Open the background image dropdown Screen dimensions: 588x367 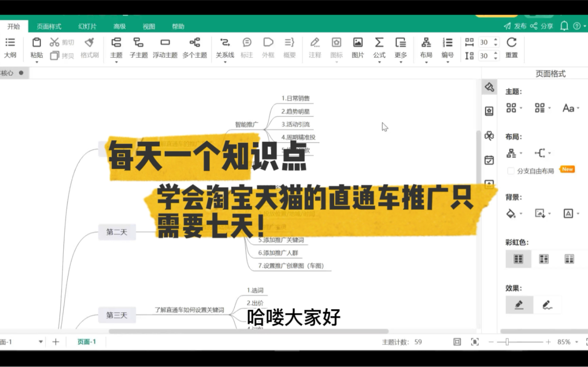click(x=542, y=213)
